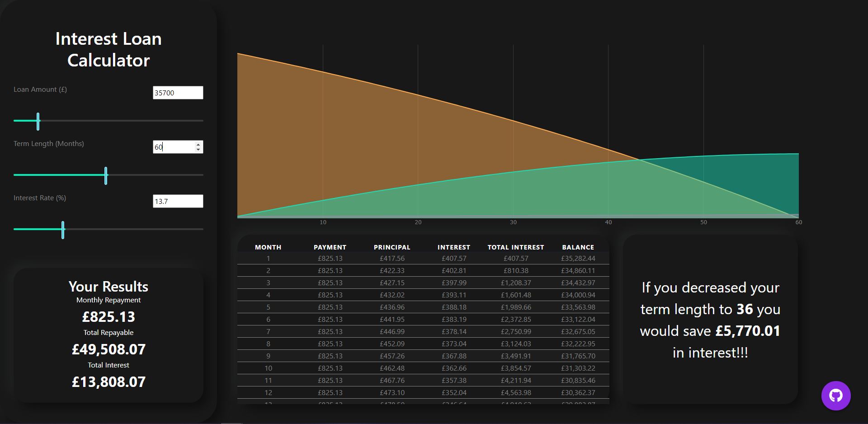Click the Interest Loan Calculator heading
868x424 pixels.
[x=108, y=50]
